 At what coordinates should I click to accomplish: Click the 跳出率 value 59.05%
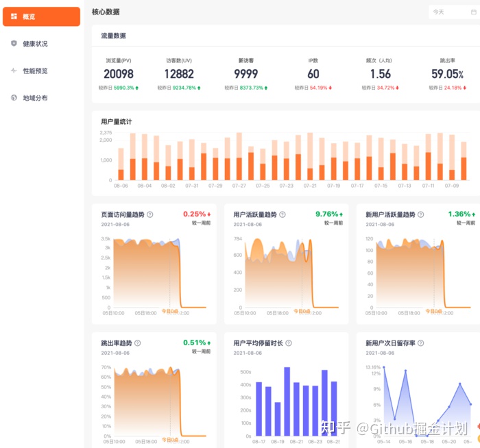[448, 74]
